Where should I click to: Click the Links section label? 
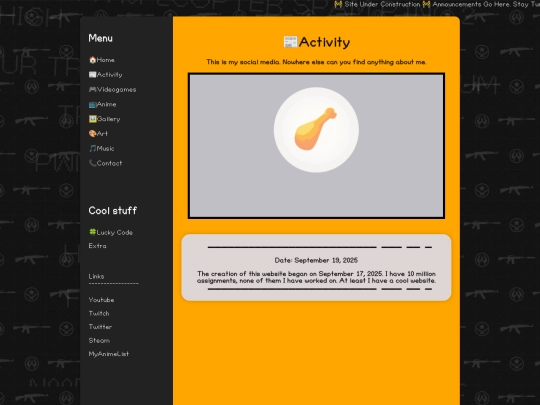[x=96, y=276]
